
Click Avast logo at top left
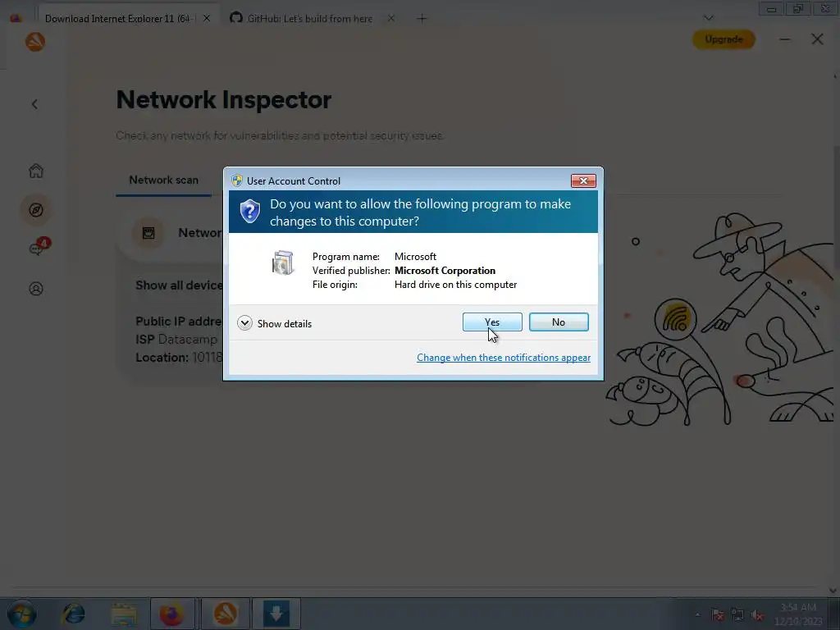coord(35,41)
